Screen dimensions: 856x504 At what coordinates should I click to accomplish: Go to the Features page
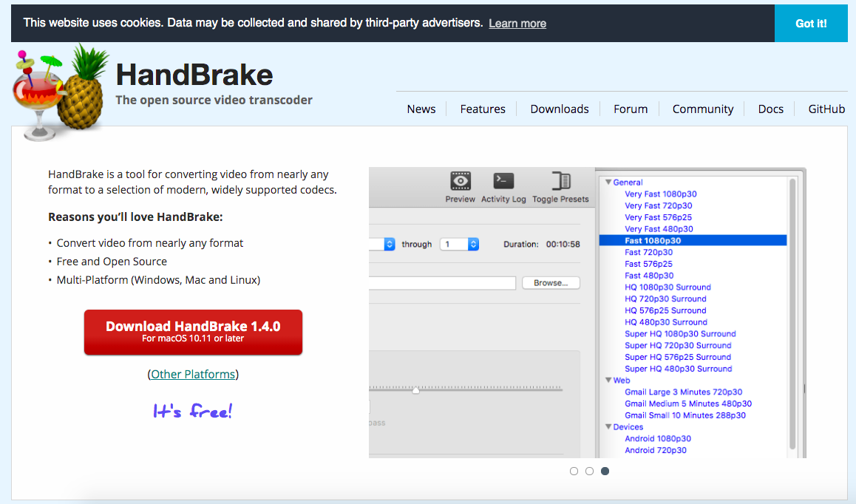click(483, 109)
